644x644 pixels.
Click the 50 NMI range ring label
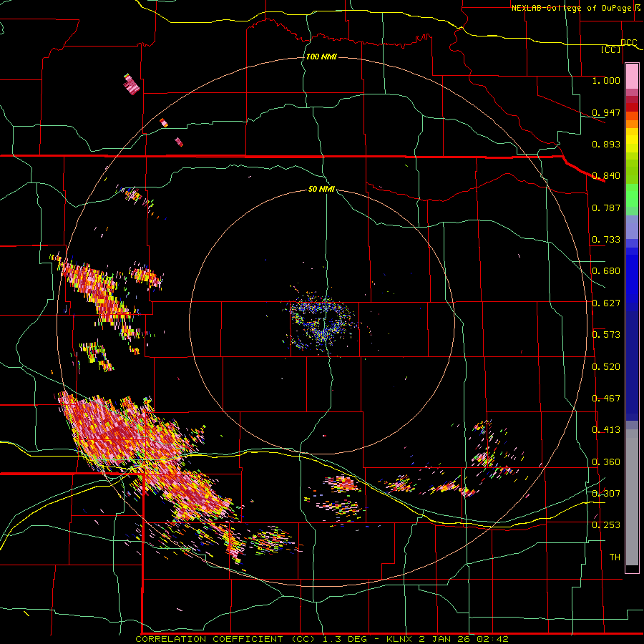click(321, 190)
